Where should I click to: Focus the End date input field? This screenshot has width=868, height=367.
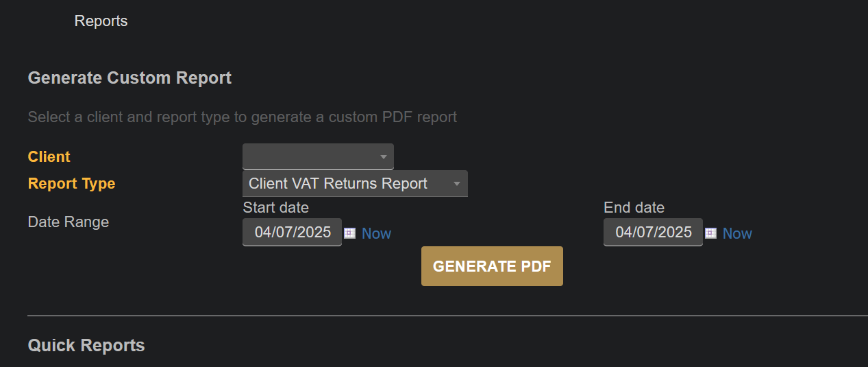pyautogui.click(x=653, y=232)
